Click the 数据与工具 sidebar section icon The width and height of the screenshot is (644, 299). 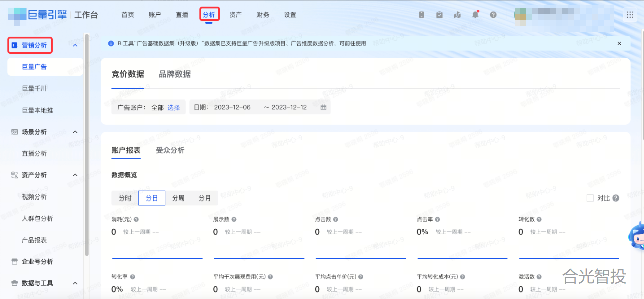15,283
